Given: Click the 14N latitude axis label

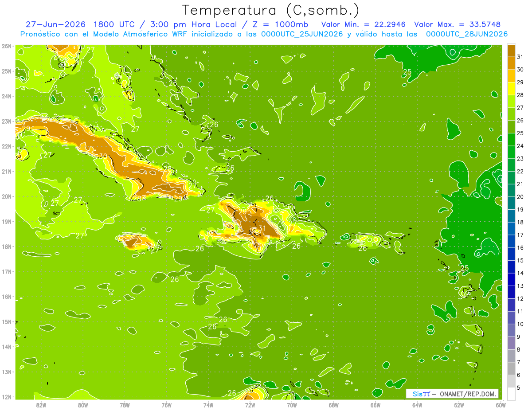Looking at the screenshot, I should point(7,347).
